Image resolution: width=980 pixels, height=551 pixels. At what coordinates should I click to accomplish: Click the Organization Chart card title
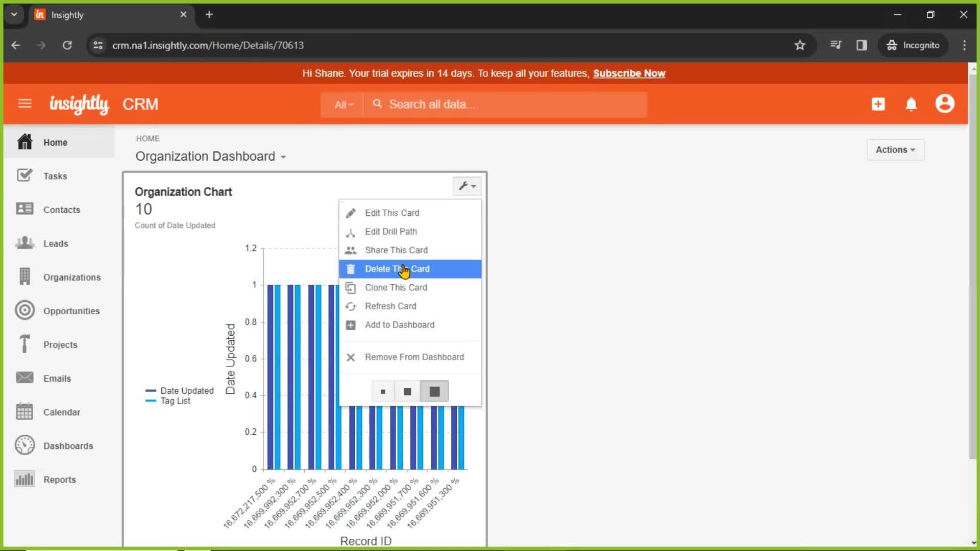(x=183, y=192)
